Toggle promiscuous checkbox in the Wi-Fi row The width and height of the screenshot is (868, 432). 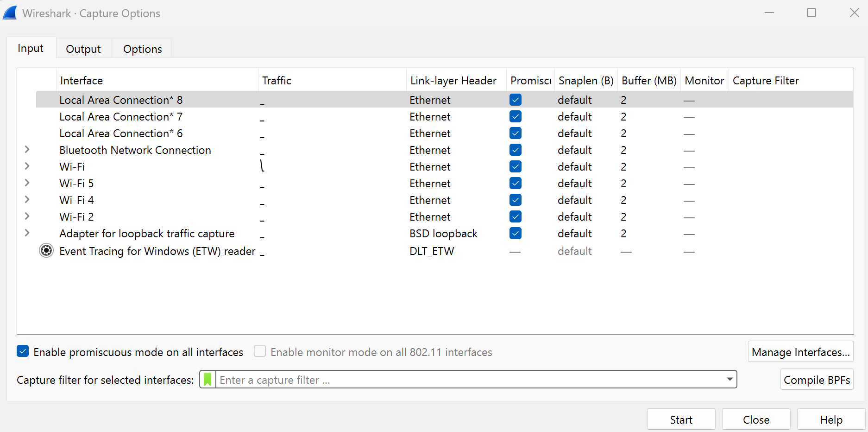(516, 166)
